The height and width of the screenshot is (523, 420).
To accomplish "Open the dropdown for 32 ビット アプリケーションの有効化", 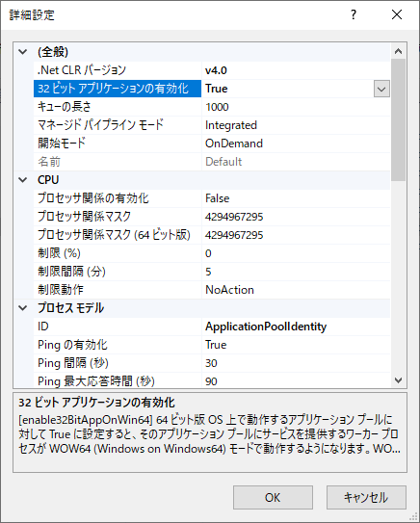I will tap(381, 89).
